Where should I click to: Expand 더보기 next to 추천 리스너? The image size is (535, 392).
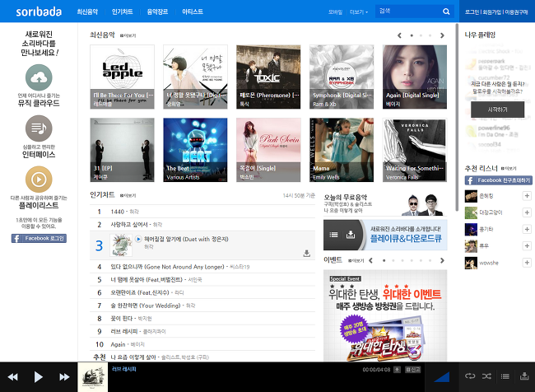tap(509, 168)
